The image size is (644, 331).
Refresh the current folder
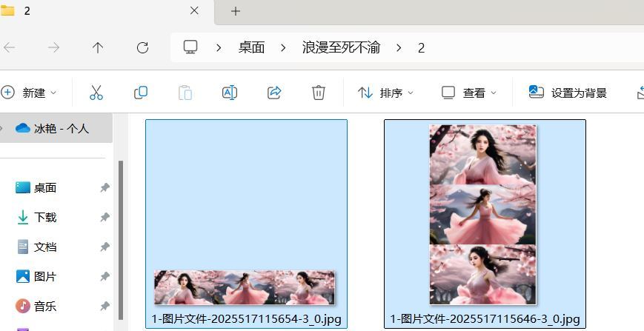(x=142, y=47)
